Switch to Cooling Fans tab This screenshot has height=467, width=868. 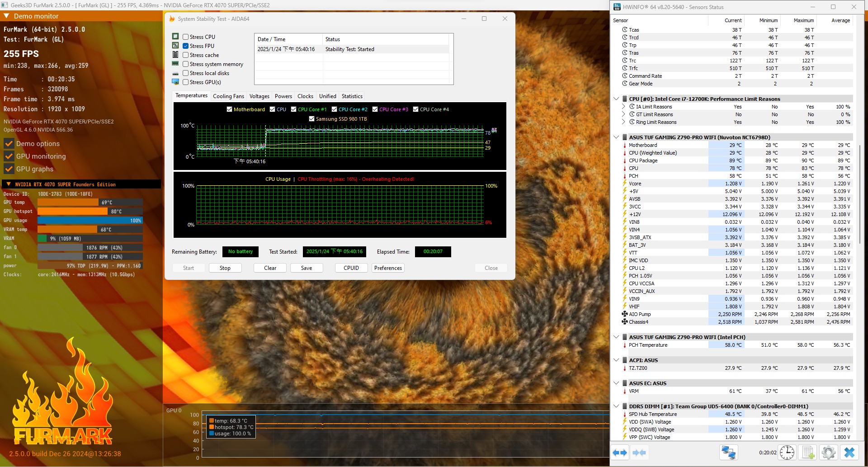click(x=228, y=96)
